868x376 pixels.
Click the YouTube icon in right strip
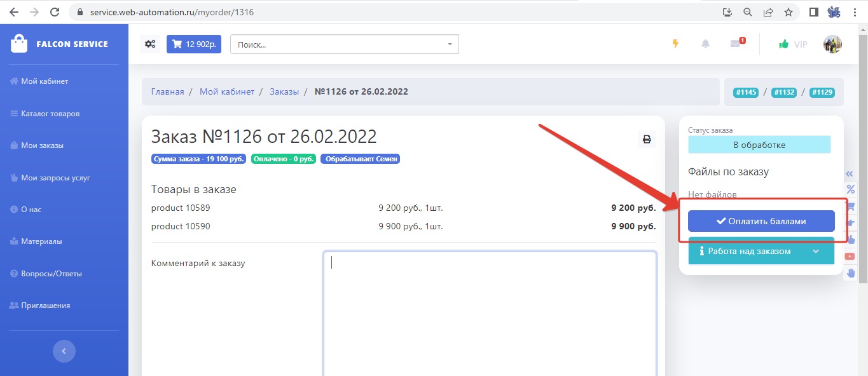click(850, 257)
